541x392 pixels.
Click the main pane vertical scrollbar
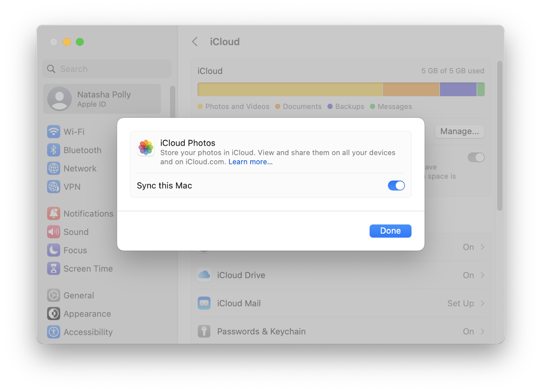click(500, 136)
